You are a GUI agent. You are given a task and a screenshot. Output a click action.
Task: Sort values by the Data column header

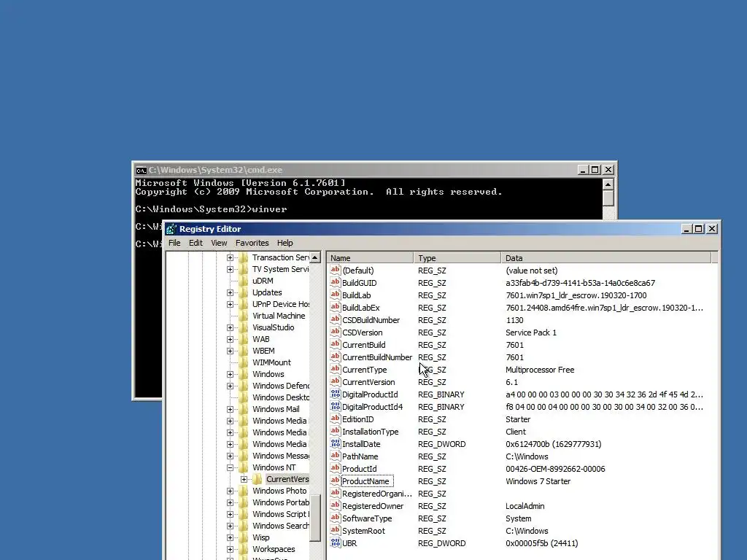coord(605,257)
